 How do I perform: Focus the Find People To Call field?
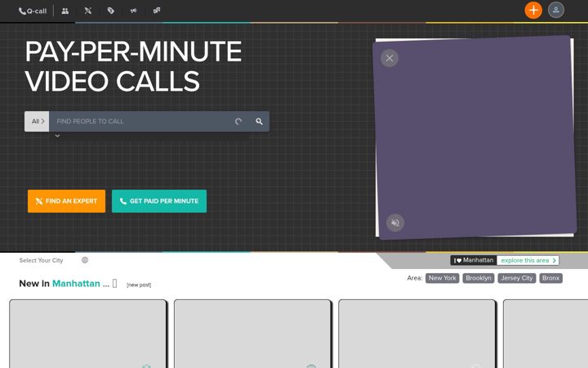pos(141,121)
